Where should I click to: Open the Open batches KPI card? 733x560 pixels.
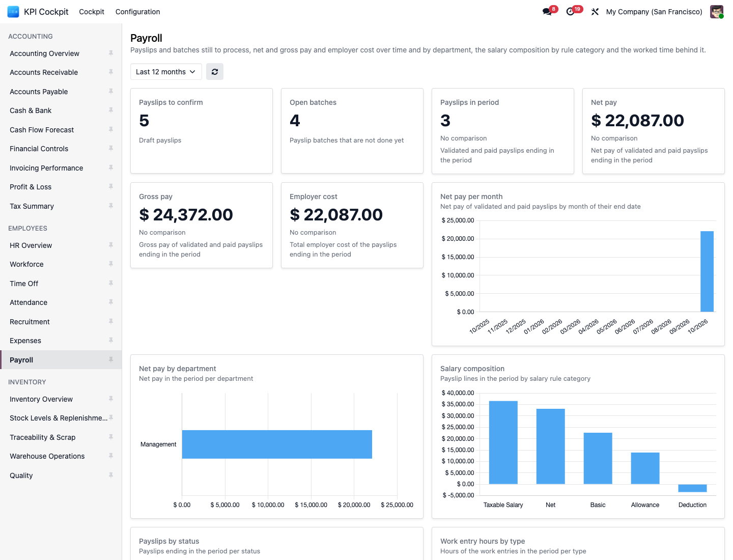[352, 131]
